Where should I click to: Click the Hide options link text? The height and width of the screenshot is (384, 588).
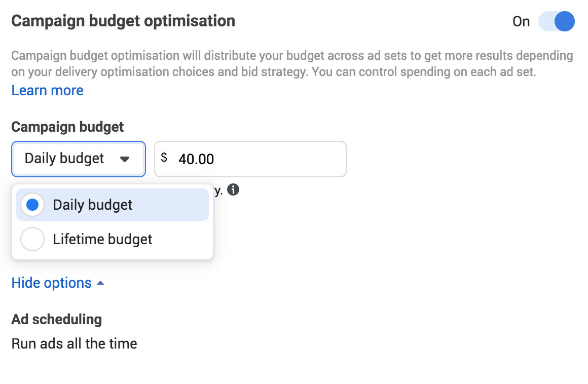click(x=51, y=283)
